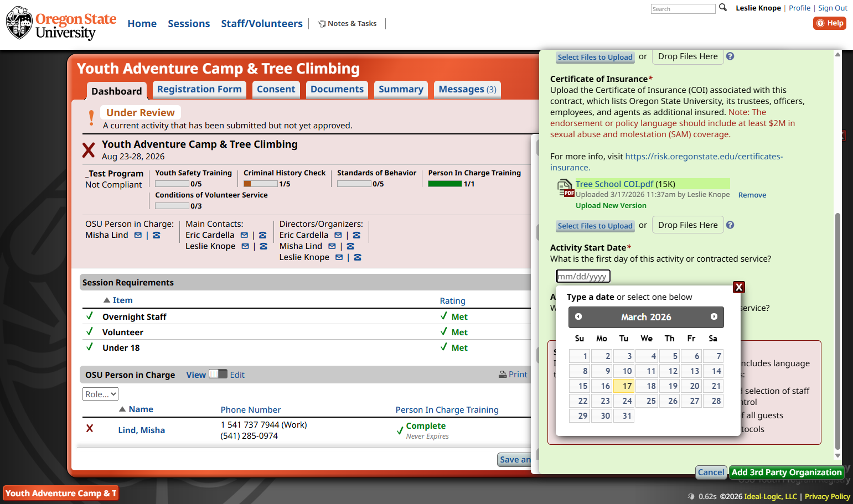The width and height of the screenshot is (853, 504).
Task: Email Eric Cardella in Main Contacts
Action: click(244, 235)
